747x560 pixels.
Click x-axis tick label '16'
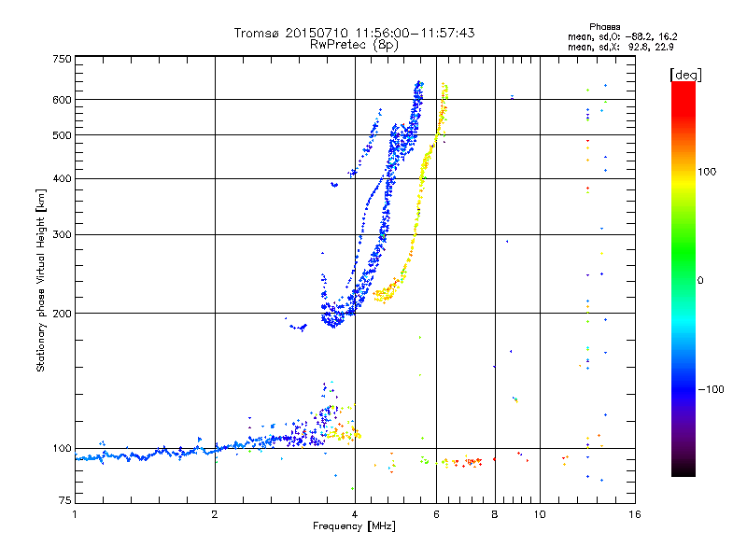coord(635,514)
